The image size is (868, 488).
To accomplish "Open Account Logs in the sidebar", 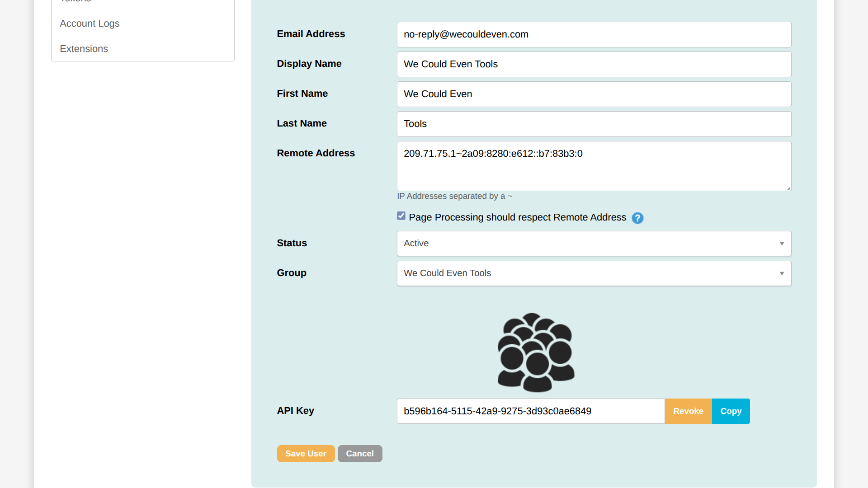I will [90, 23].
